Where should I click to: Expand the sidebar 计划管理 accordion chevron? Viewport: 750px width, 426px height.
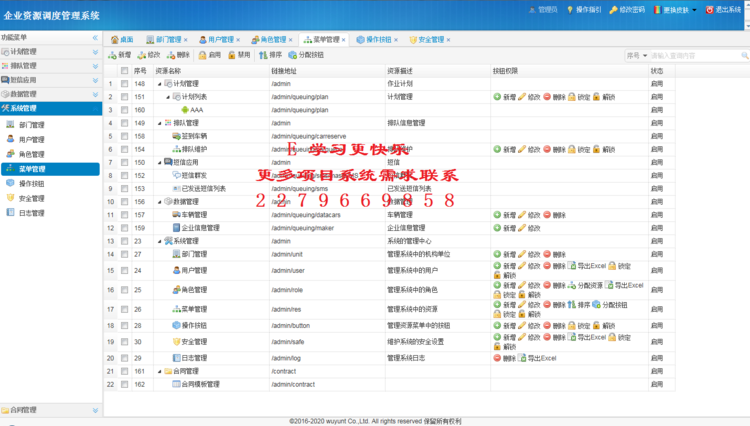95,52
